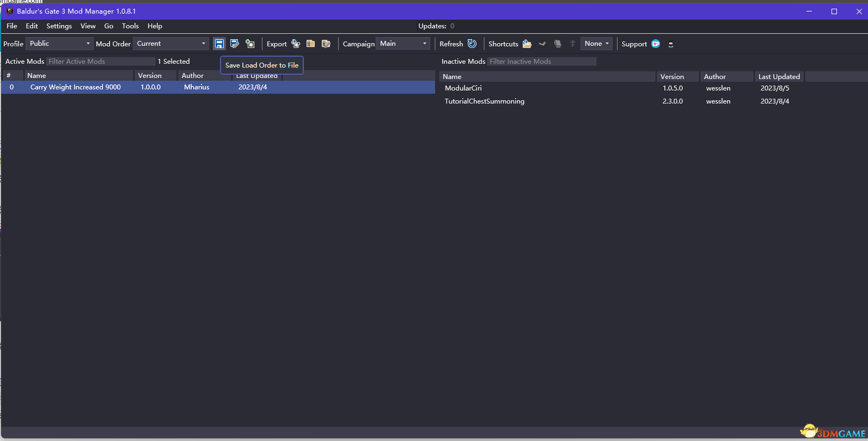868x441 pixels.
Task: Open the Tools menu
Action: pos(130,26)
